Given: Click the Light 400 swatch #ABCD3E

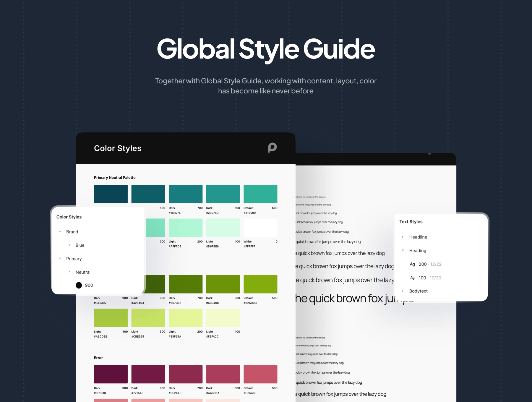Looking at the screenshot, I should 111,318.
